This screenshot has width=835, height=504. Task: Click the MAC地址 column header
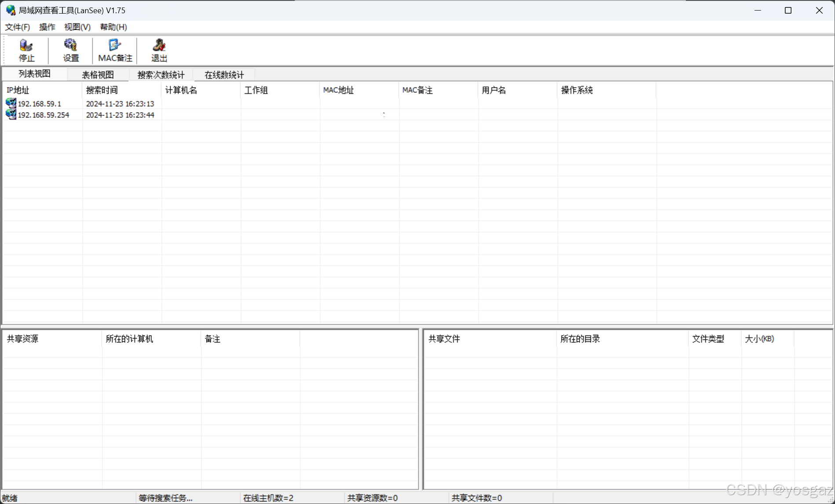point(359,90)
